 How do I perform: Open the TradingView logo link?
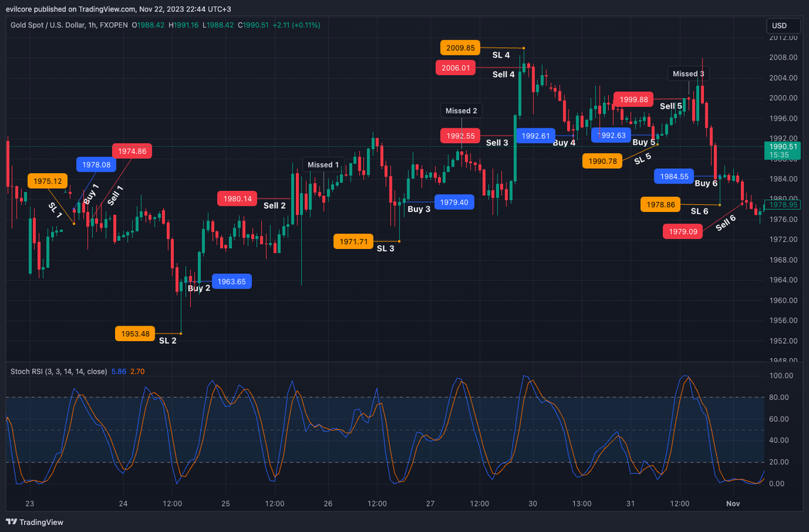[x=35, y=522]
